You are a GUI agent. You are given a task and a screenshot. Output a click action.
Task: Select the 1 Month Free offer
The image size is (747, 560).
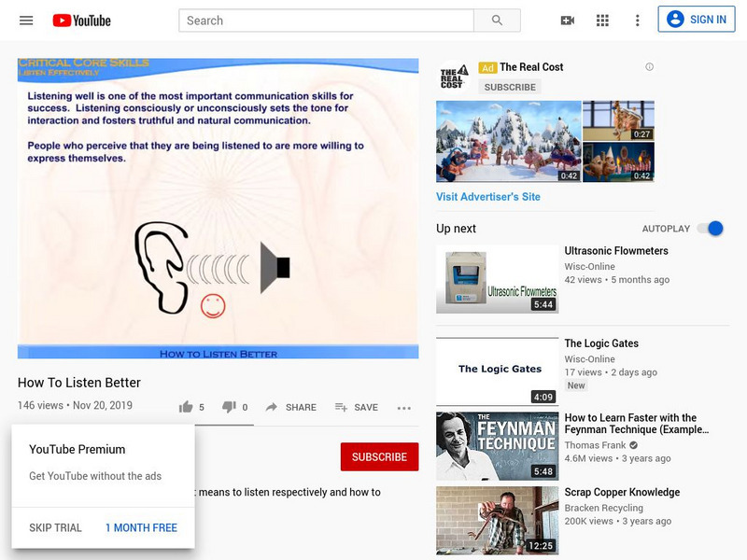[141, 527]
